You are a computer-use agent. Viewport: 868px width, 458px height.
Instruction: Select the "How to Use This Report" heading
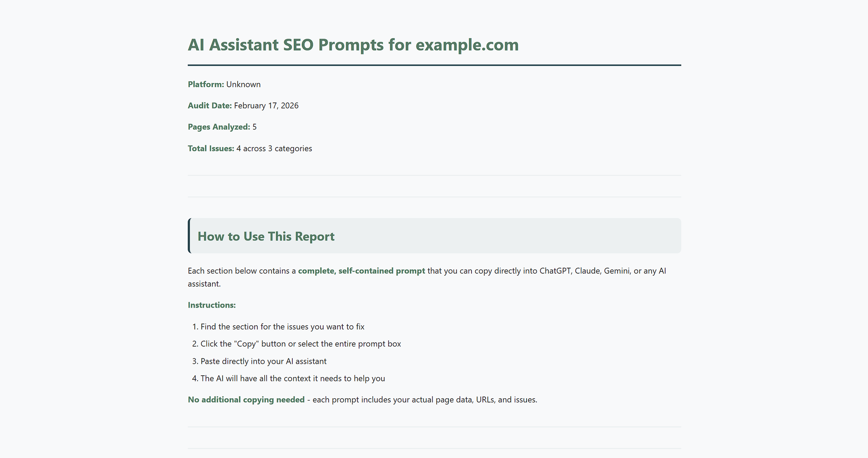coord(266,236)
